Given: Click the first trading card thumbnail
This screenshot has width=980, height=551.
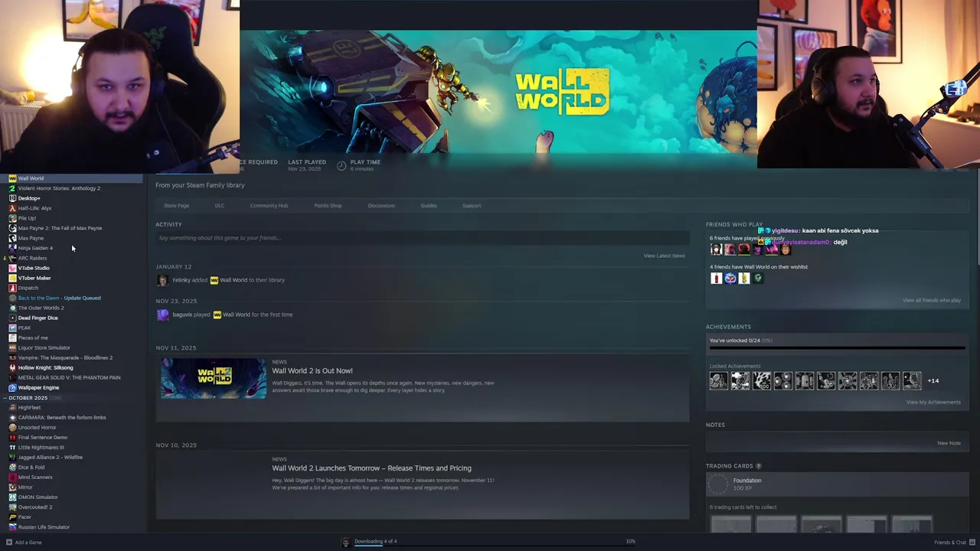Looking at the screenshot, I should tap(731, 523).
